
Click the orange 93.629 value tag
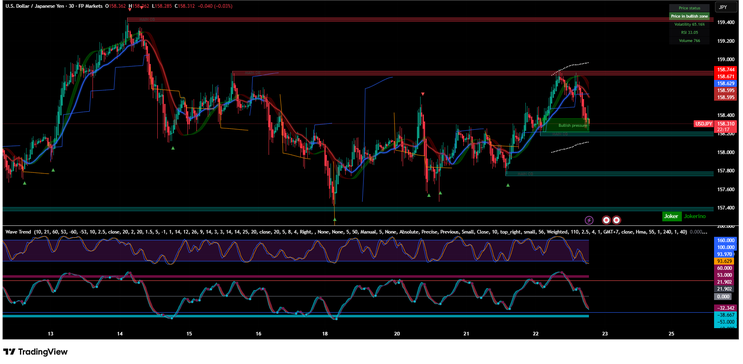(x=725, y=261)
